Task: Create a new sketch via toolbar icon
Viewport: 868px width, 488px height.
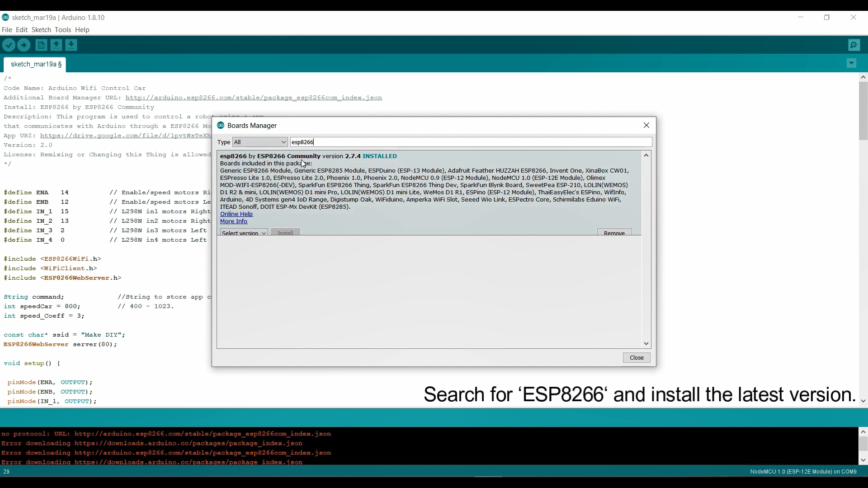Action: 41,45
